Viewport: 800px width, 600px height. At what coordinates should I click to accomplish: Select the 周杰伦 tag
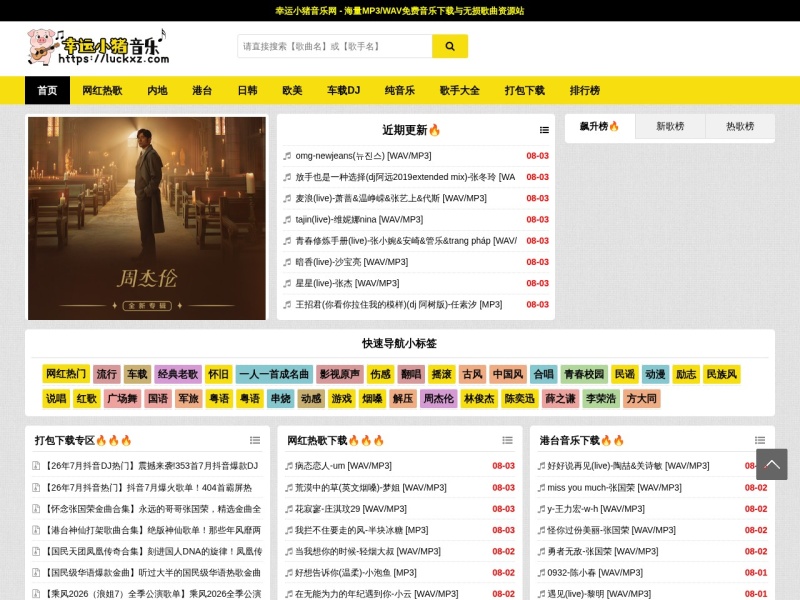pos(438,398)
